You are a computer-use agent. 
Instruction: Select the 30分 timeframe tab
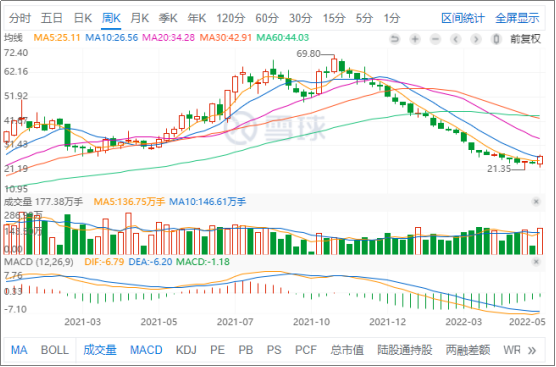tap(301, 18)
